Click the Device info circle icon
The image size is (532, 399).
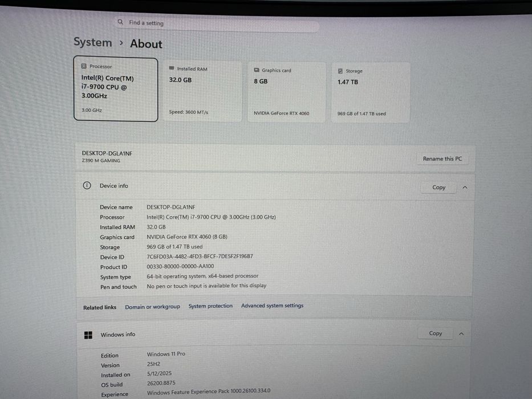click(x=87, y=186)
